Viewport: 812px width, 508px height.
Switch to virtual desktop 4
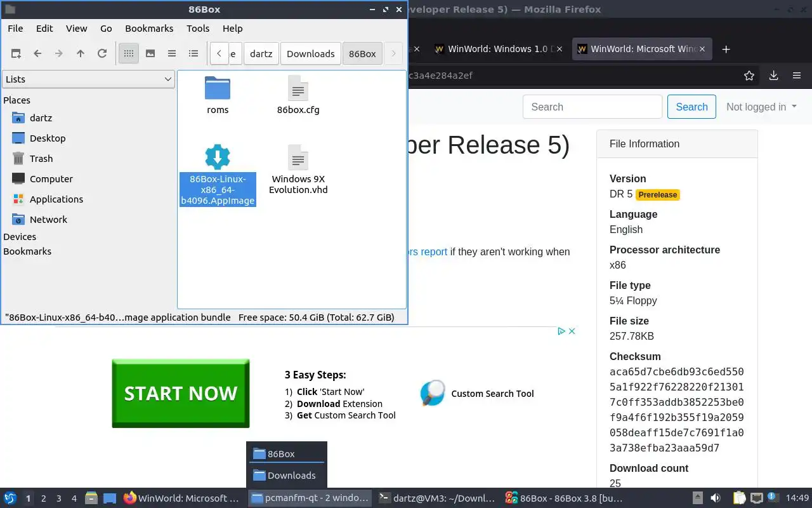(74, 498)
